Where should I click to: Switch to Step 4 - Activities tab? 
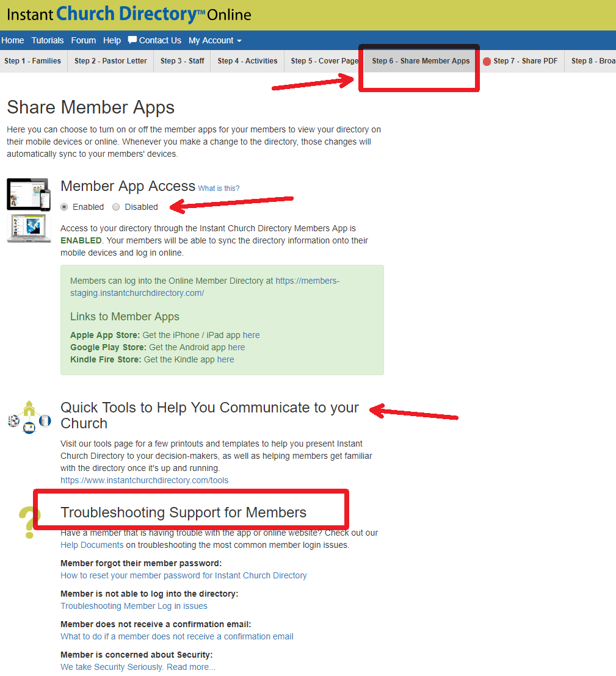247,61
